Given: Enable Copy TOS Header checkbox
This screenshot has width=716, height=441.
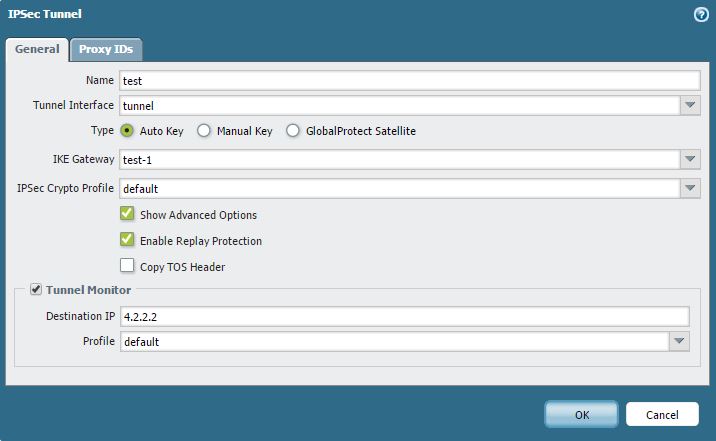Looking at the screenshot, I should 127,266.
